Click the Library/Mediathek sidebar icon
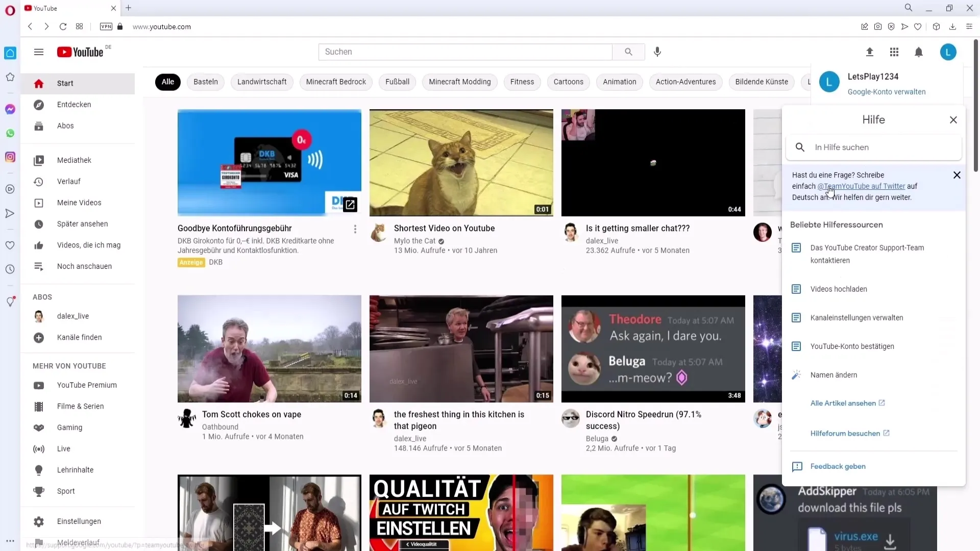 [38, 160]
